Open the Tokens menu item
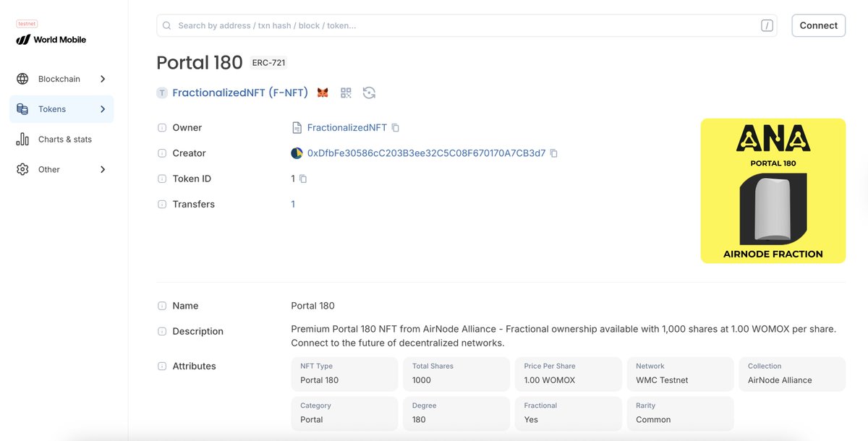868x441 pixels. 61,109
